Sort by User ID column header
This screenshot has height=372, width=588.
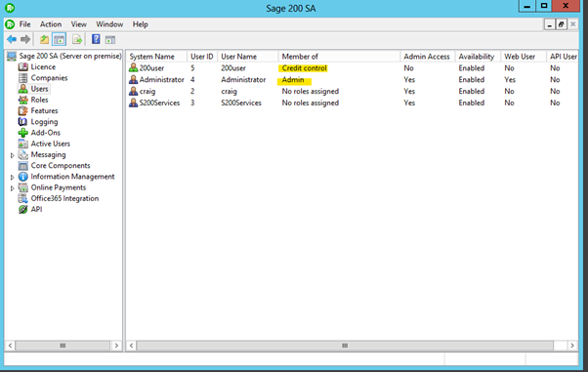[x=202, y=57]
